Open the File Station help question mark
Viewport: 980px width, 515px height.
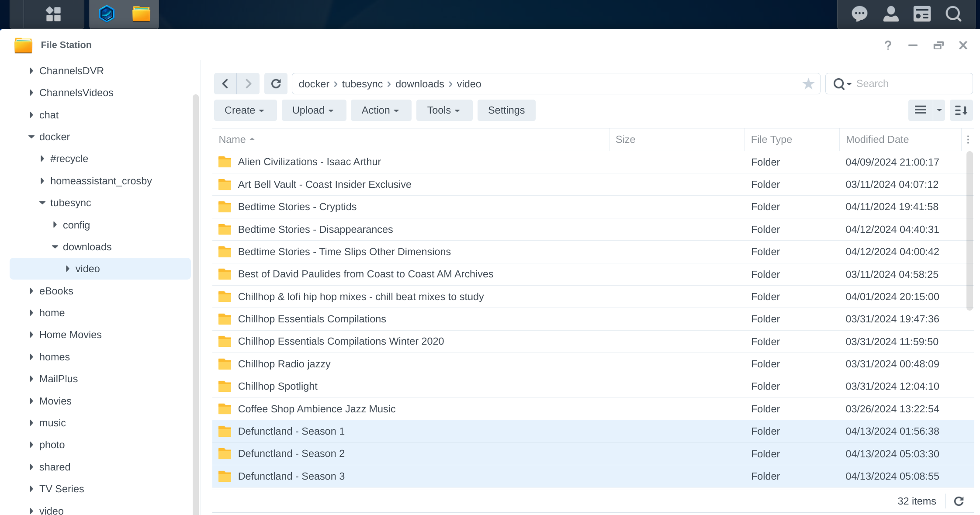[888, 45]
